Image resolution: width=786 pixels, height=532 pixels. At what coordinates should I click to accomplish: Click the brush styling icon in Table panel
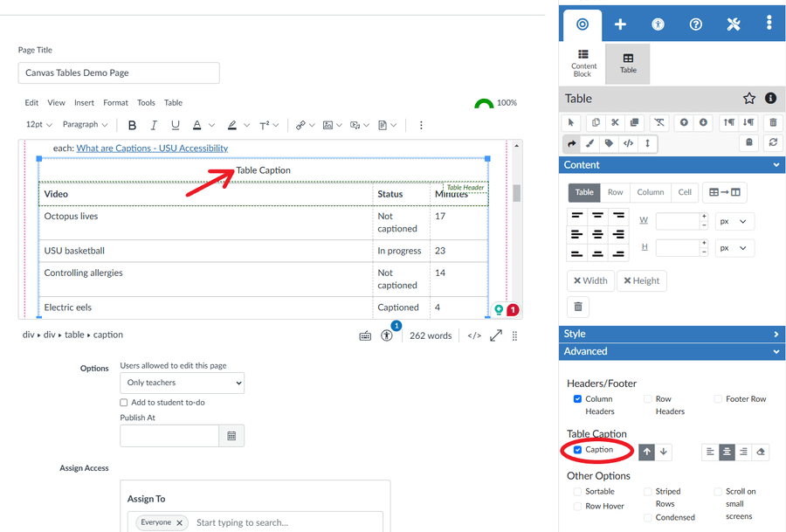pyautogui.click(x=588, y=142)
